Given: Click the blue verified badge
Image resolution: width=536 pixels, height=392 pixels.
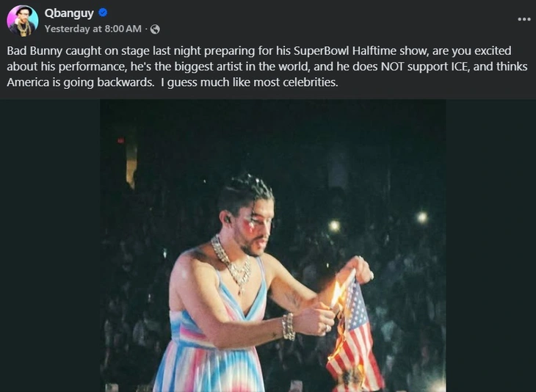Looking at the screenshot, I should click(x=104, y=12).
